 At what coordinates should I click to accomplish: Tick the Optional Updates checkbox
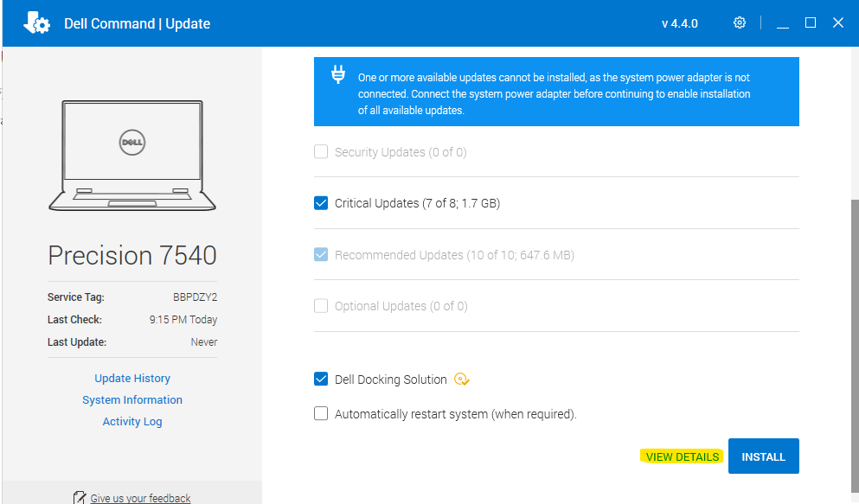[321, 306]
